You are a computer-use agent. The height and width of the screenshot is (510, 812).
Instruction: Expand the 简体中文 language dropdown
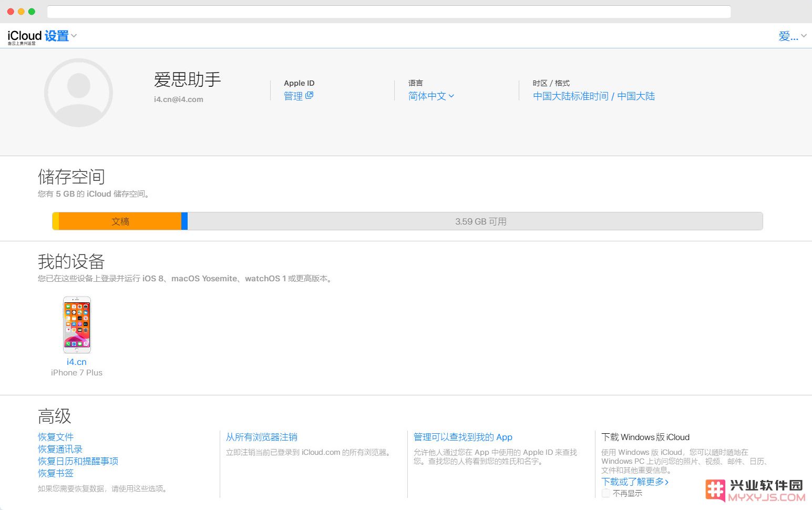tap(431, 96)
